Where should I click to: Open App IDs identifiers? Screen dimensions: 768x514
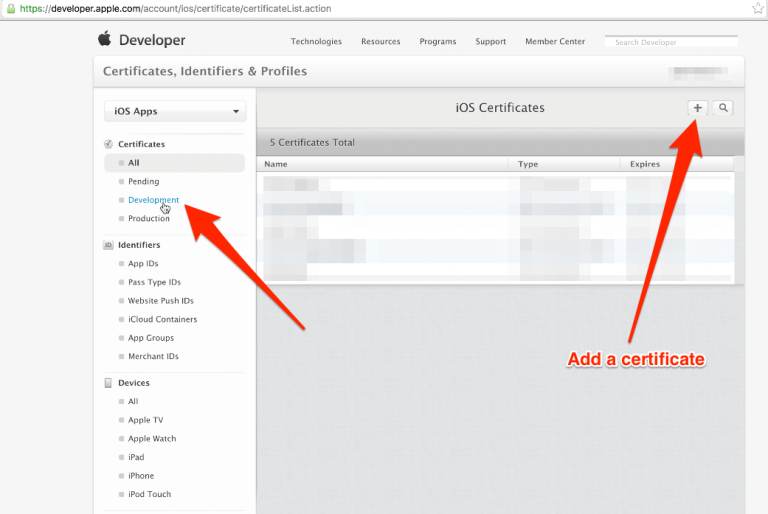143,264
